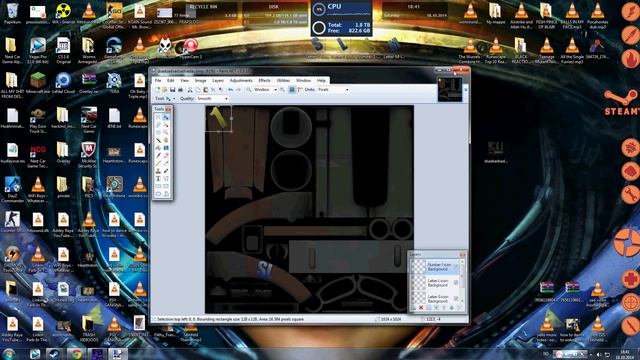Image resolution: width=640 pixels, height=360 pixels.
Task: Select the Zoom tool in Tools panel
Action: tap(166, 132)
